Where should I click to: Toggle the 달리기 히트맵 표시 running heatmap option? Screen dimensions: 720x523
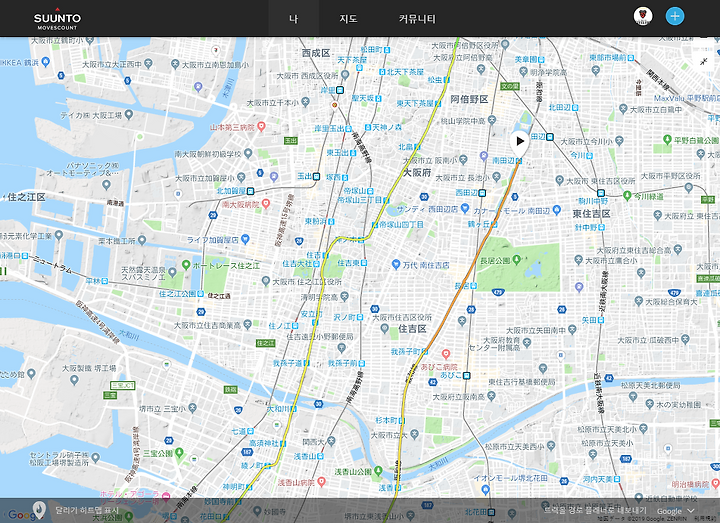click(87, 510)
